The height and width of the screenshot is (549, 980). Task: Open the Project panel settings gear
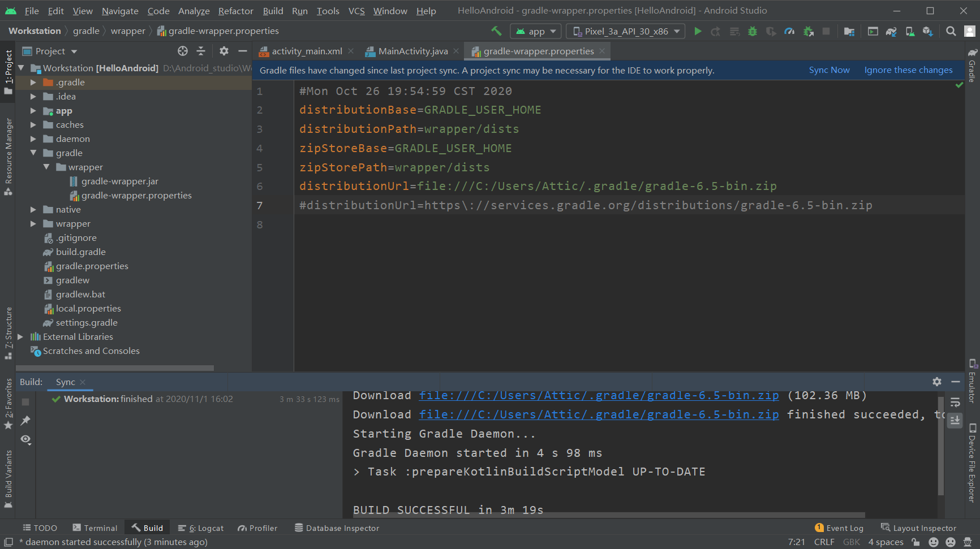(224, 51)
